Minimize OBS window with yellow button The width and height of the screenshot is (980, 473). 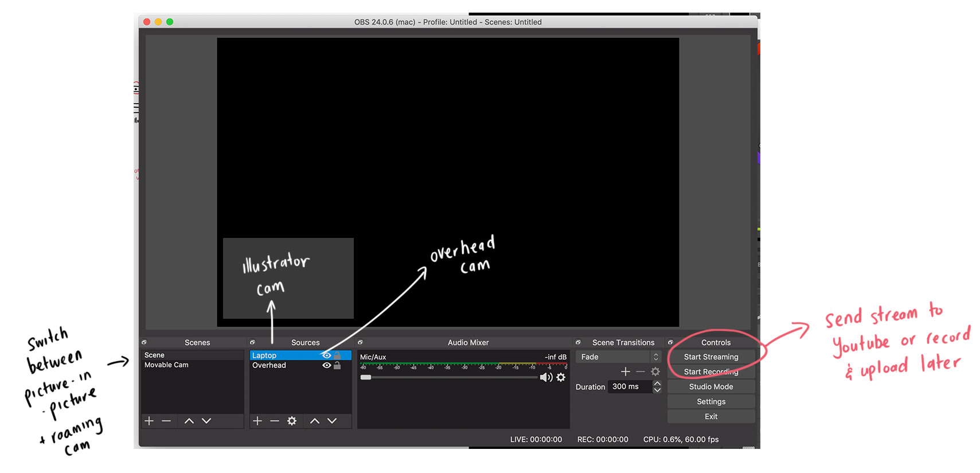[x=158, y=22]
